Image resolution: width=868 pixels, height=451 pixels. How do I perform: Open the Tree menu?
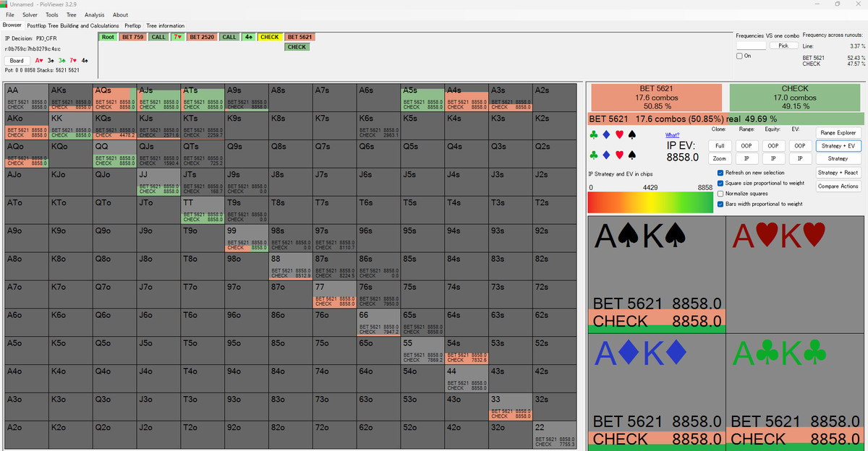click(71, 14)
